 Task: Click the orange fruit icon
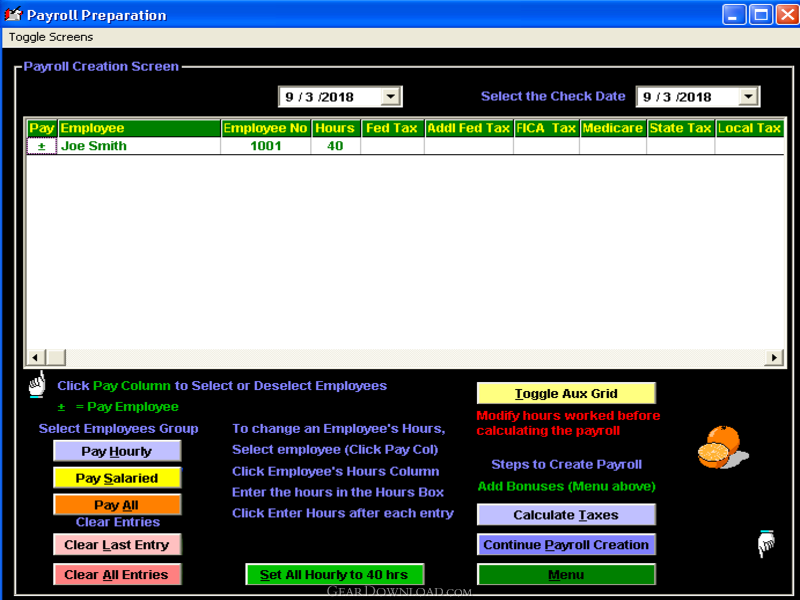(x=722, y=447)
